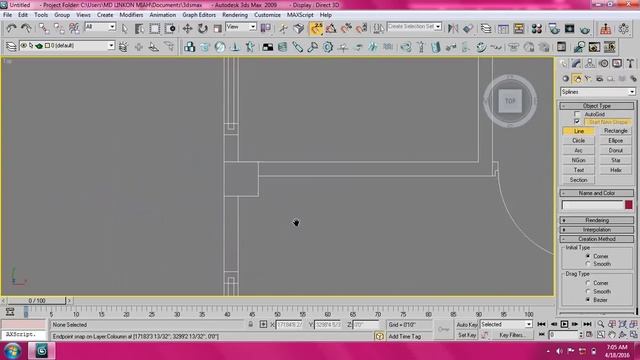Select Corner under Initial Type

pos(588,256)
